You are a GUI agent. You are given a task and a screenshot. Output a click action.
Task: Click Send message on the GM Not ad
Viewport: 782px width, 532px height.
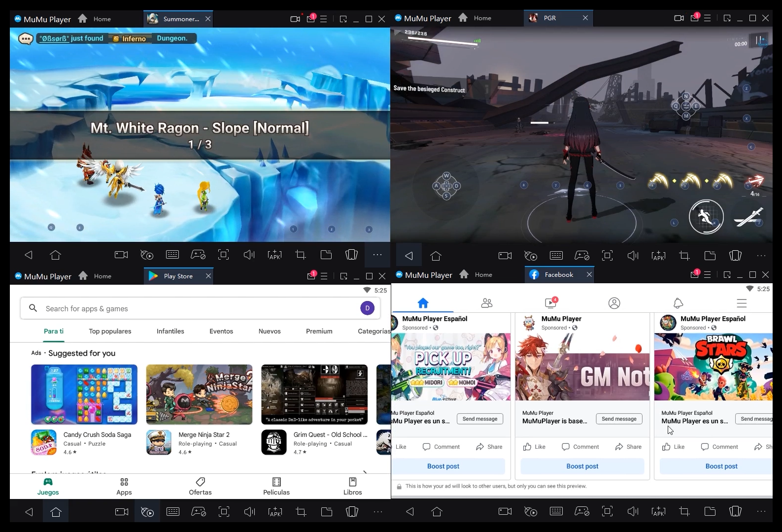pyautogui.click(x=619, y=419)
